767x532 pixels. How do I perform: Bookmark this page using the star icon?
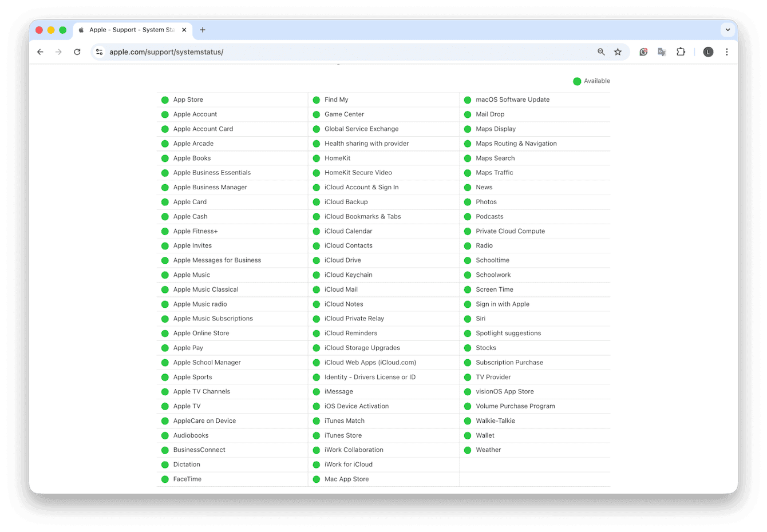pyautogui.click(x=618, y=51)
